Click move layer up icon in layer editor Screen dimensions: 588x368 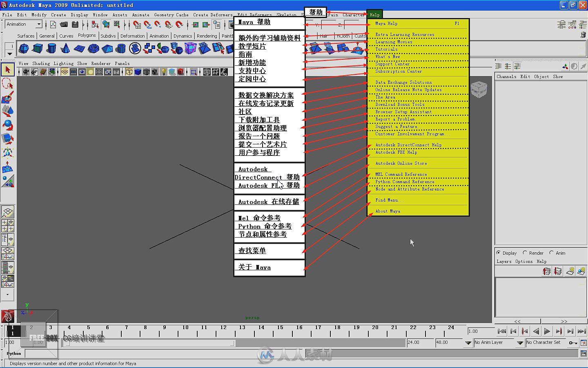[x=547, y=271]
